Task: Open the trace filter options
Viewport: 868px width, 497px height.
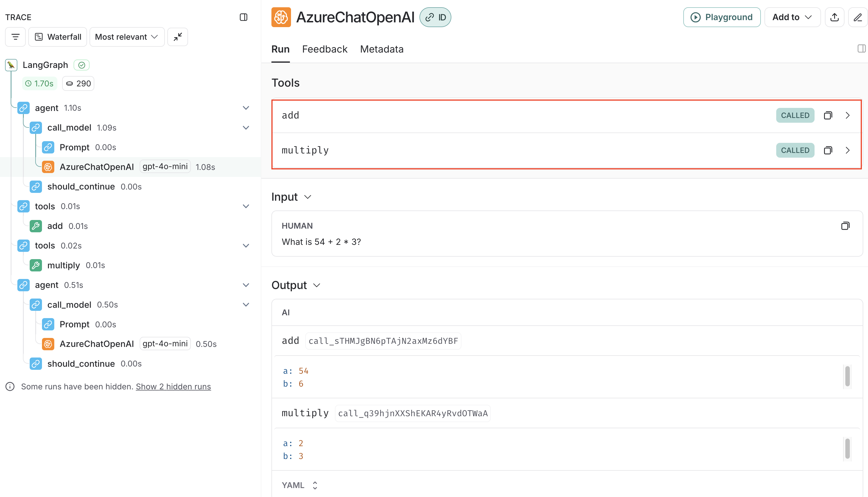Action: (x=15, y=37)
